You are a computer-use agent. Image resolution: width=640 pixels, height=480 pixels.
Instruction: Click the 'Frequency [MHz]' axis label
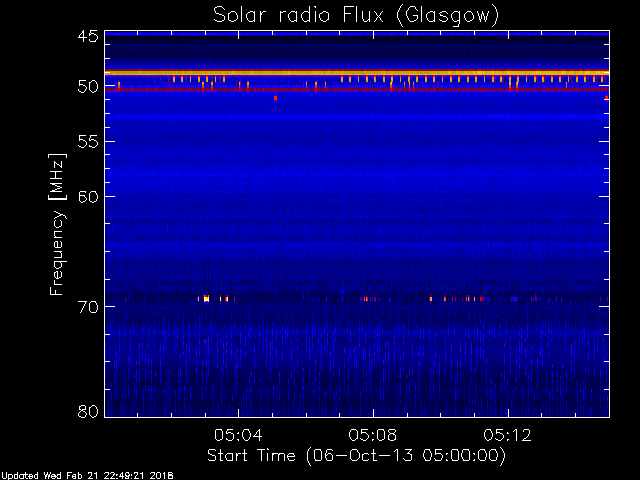coord(58,224)
